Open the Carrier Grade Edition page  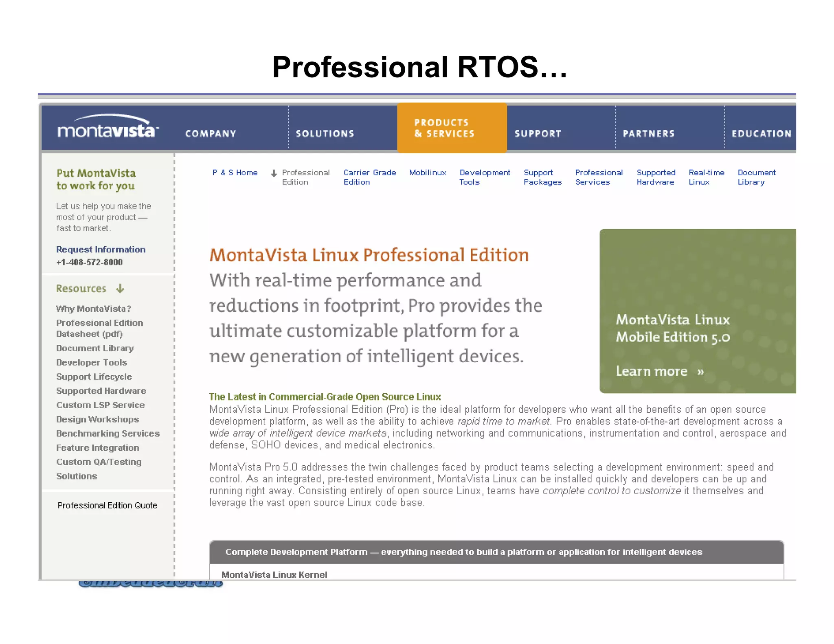pos(370,177)
